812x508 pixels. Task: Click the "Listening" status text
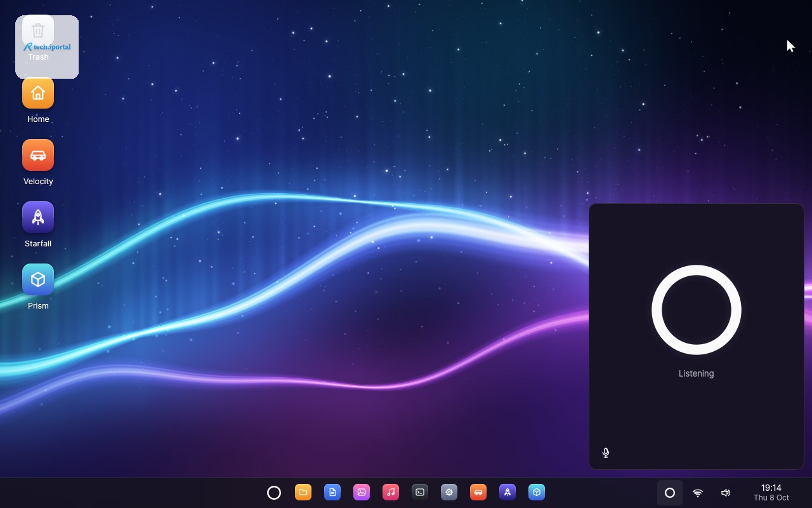[697, 373]
